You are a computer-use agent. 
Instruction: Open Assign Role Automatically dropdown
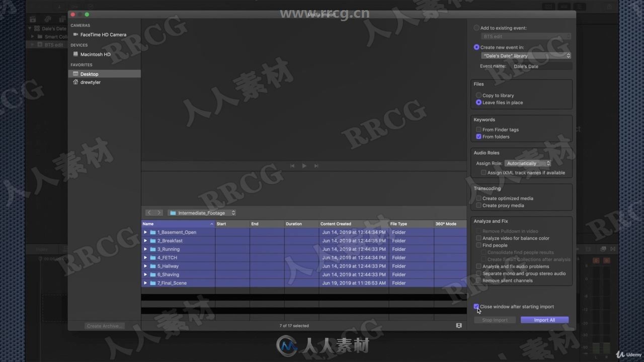point(528,163)
